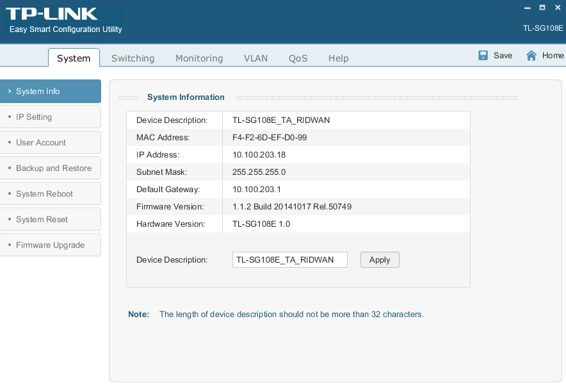The width and height of the screenshot is (566, 392).
Task: Maximize the utility window
Action: click(x=542, y=8)
